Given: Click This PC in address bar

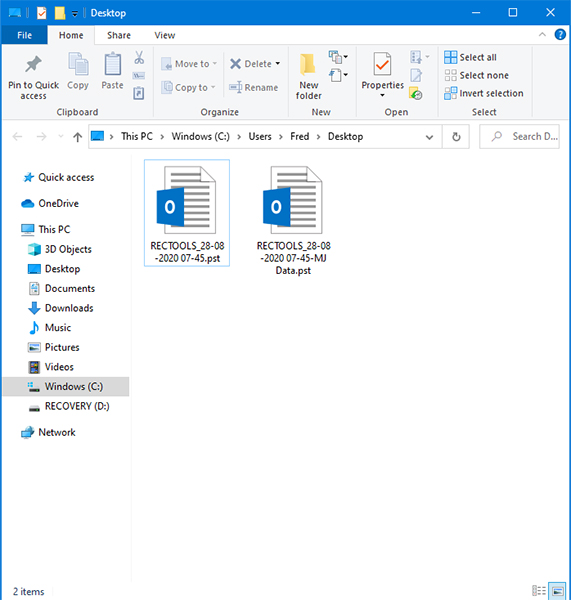Looking at the screenshot, I should [137, 137].
